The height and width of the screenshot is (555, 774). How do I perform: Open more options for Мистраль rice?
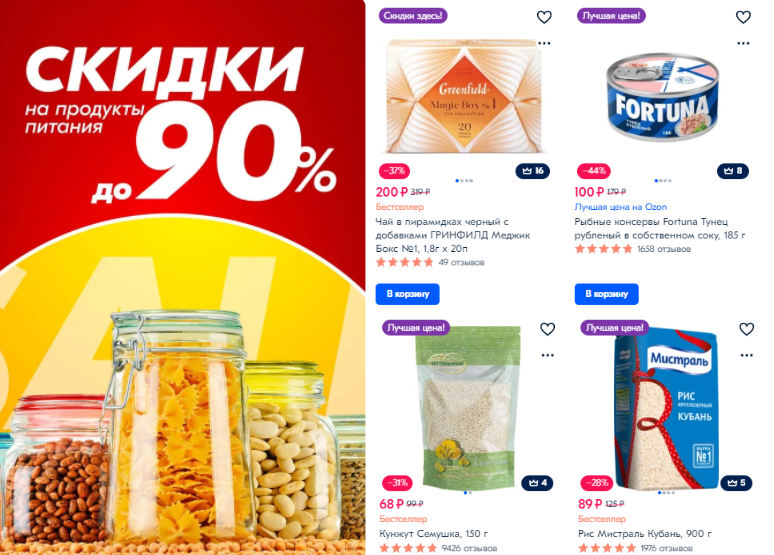(746, 355)
